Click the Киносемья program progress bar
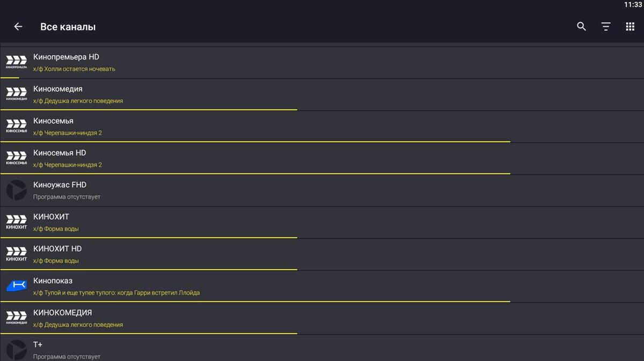This screenshot has height=361, width=644. tap(255, 142)
